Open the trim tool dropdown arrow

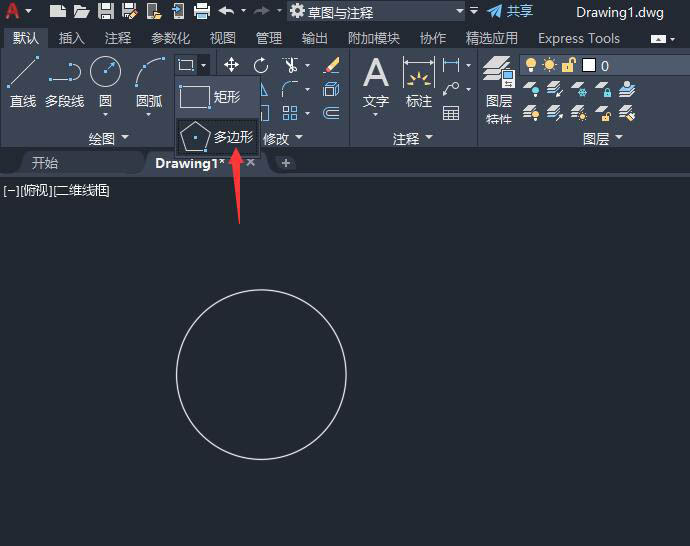(x=307, y=66)
